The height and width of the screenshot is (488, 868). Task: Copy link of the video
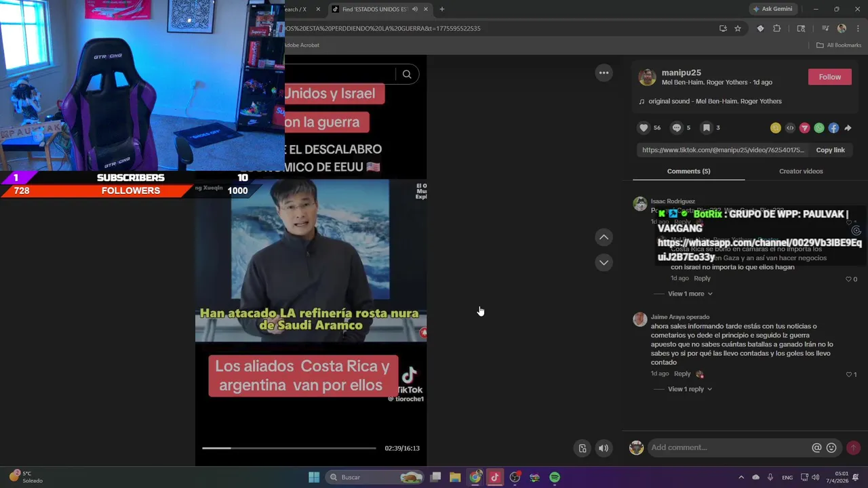830,150
